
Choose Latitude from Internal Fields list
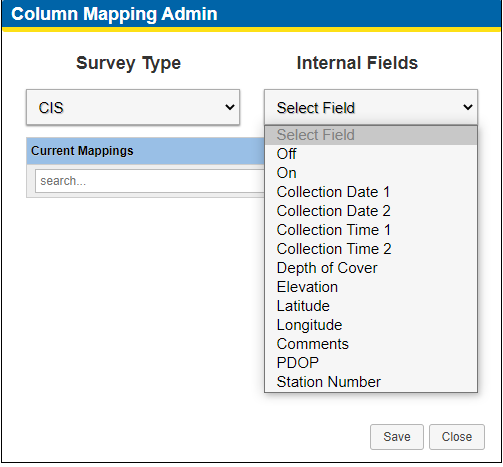[371, 306]
